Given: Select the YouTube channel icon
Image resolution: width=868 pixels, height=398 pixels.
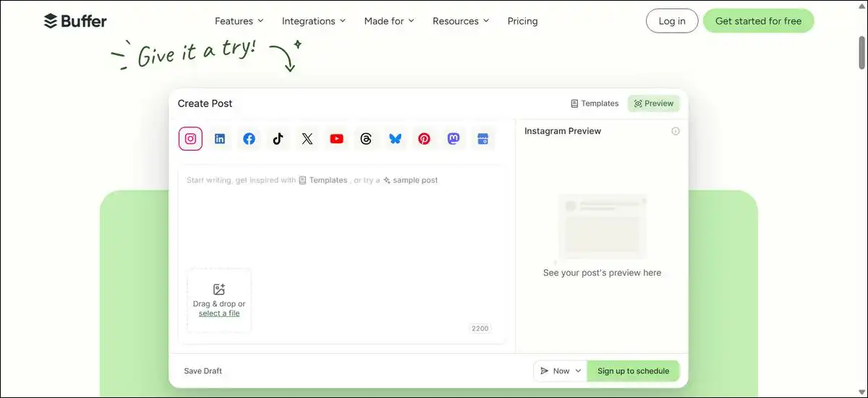Looking at the screenshot, I should pyautogui.click(x=336, y=139).
